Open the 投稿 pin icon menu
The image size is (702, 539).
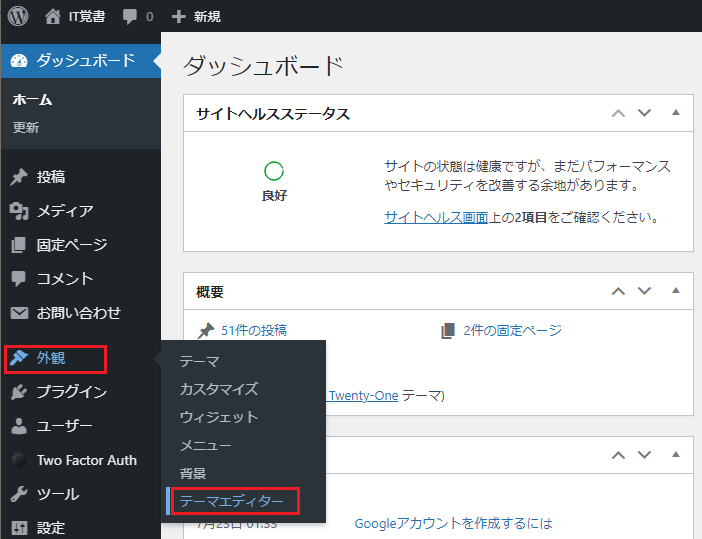tap(19, 177)
